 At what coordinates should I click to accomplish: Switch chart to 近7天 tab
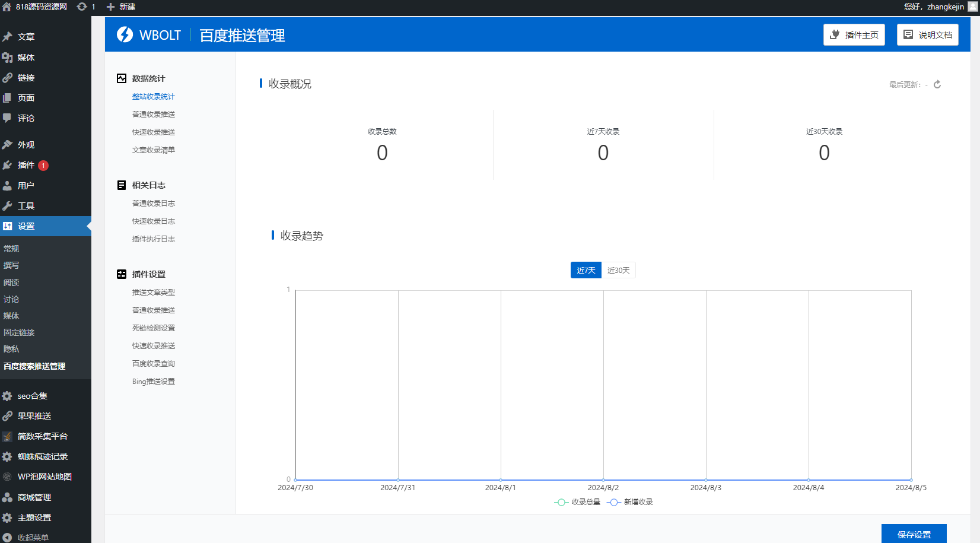tap(586, 270)
